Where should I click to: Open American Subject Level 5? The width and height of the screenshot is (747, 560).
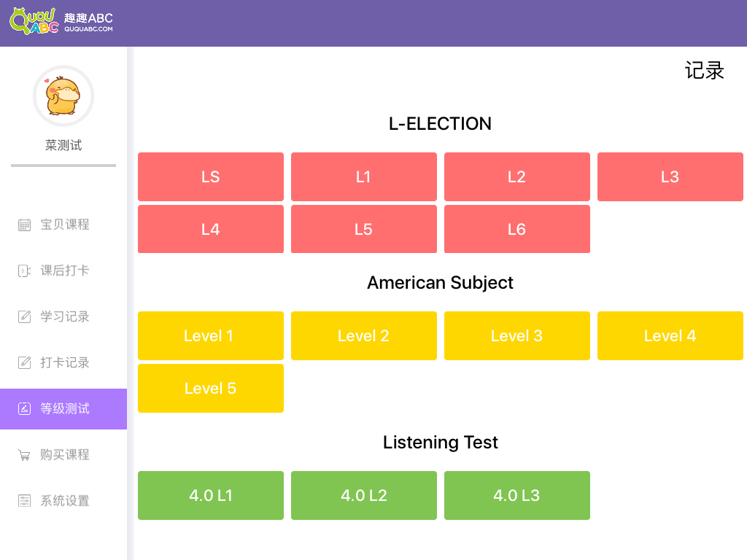tap(211, 388)
